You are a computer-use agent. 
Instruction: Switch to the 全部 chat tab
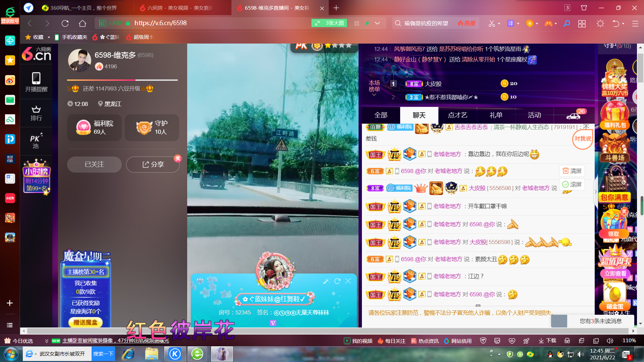pyautogui.click(x=381, y=115)
